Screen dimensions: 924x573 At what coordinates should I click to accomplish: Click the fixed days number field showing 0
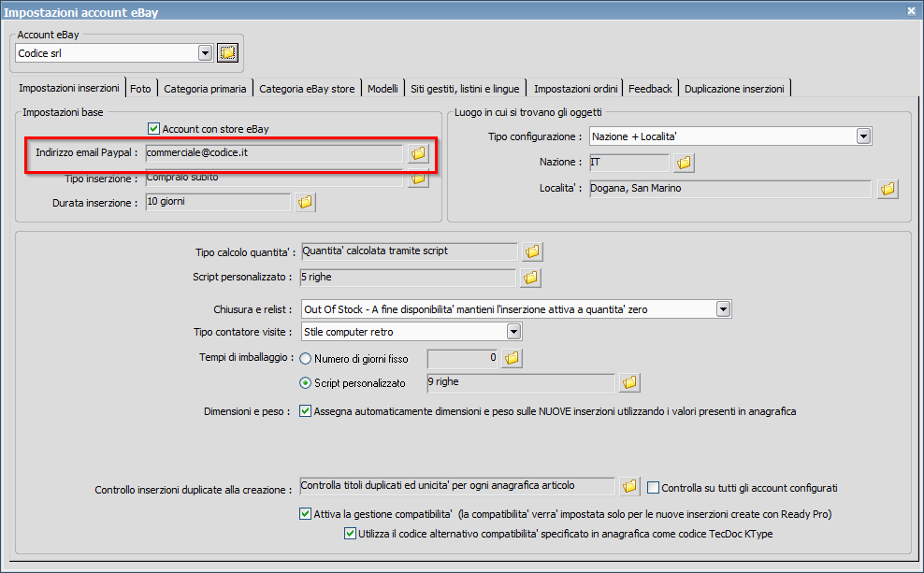coord(463,358)
